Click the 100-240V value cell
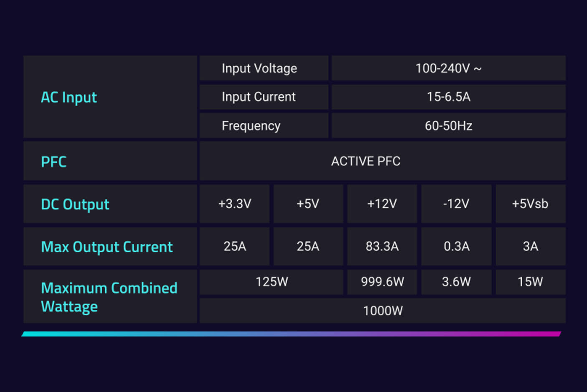587x392 pixels. 448,68
